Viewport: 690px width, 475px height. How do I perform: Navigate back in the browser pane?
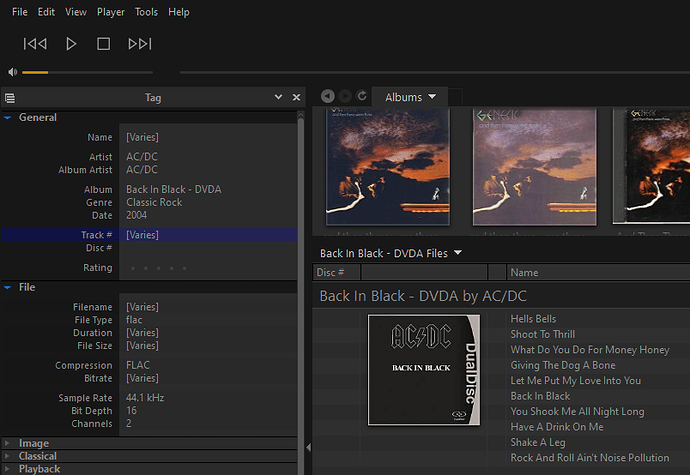pyautogui.click(x=328, y=96)
